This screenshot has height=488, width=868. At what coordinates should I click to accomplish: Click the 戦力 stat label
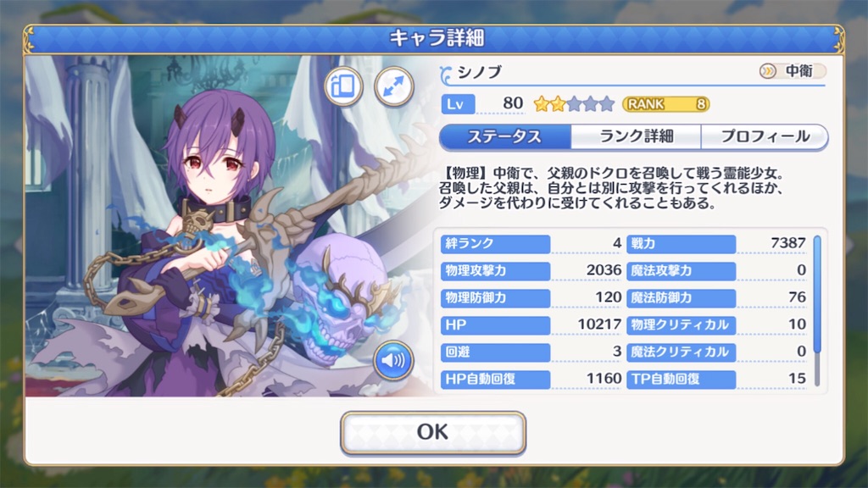click(x=681, y=243)
